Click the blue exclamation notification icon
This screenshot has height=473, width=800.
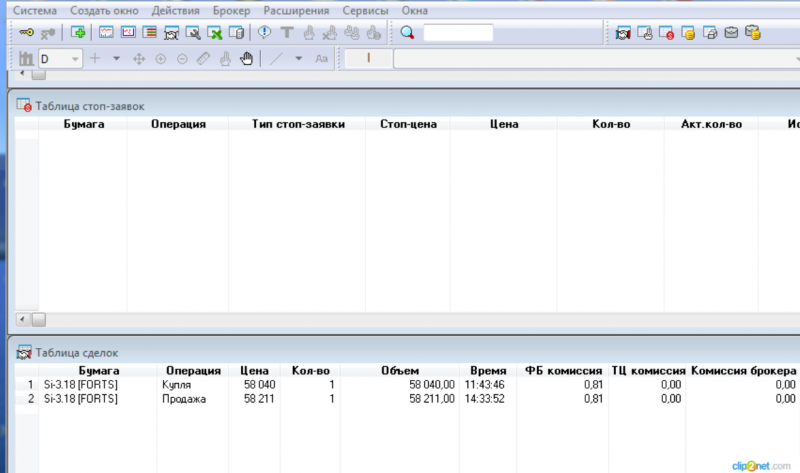tap(264, 33)
